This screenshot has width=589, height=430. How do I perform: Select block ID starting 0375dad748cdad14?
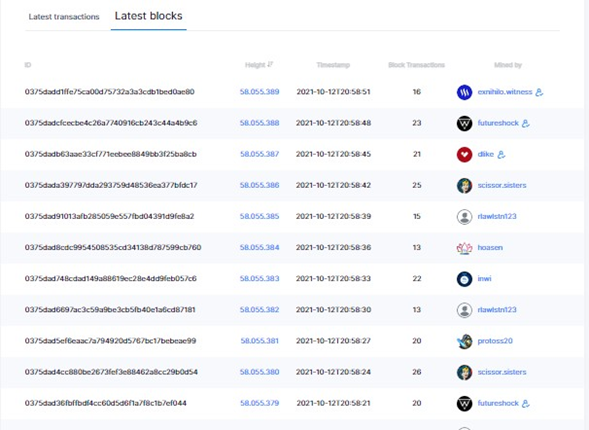click(x=110, y=279)
